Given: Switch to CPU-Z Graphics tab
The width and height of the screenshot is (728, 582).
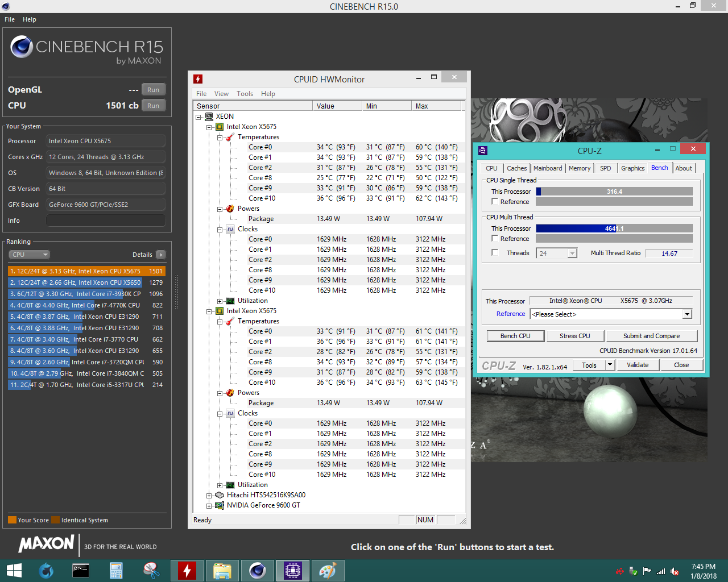Looking at the screenshot, I should tap(632, 168).
